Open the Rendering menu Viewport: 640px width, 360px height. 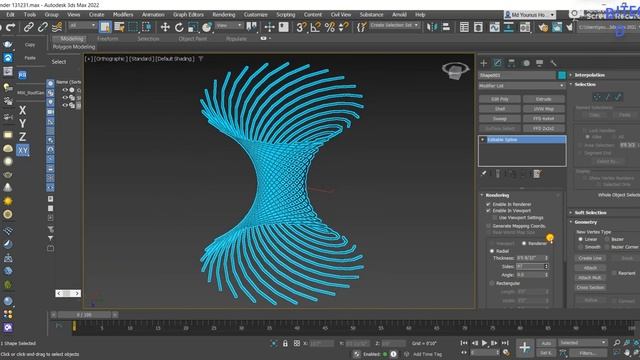pyautogui.click(x=224, y=15)
